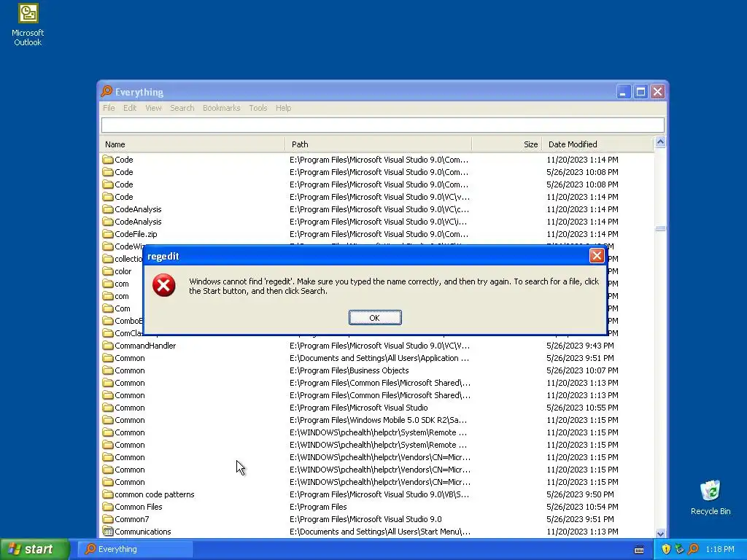Click date '5/26/2023 9:50 PM' row

click(x=580, y=494)
